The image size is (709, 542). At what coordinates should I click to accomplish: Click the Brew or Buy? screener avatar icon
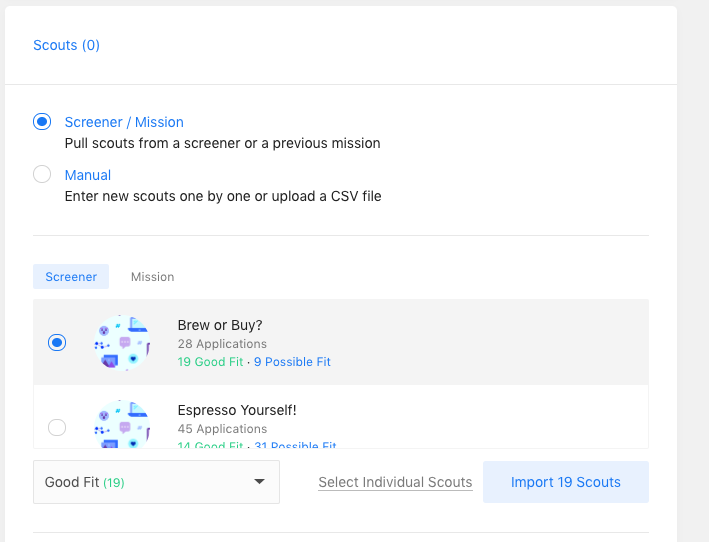coord(122,343)
